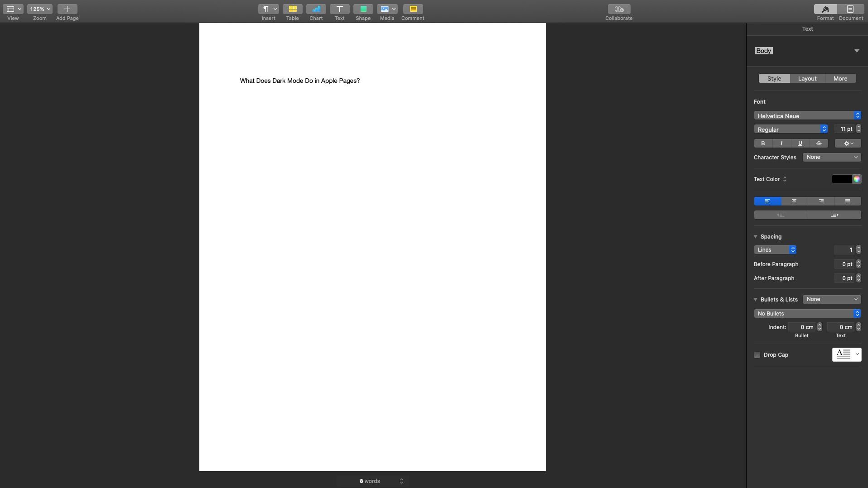The width and height of the screenshot is (868, 488).
Task: Click the Collaborate icon
Action: (x=619, y=9)
